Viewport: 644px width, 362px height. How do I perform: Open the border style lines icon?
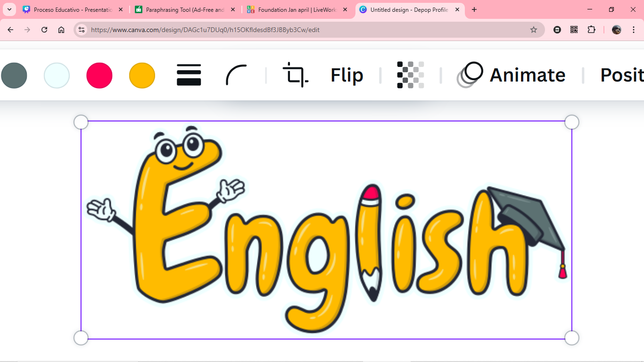pos(189,75)
